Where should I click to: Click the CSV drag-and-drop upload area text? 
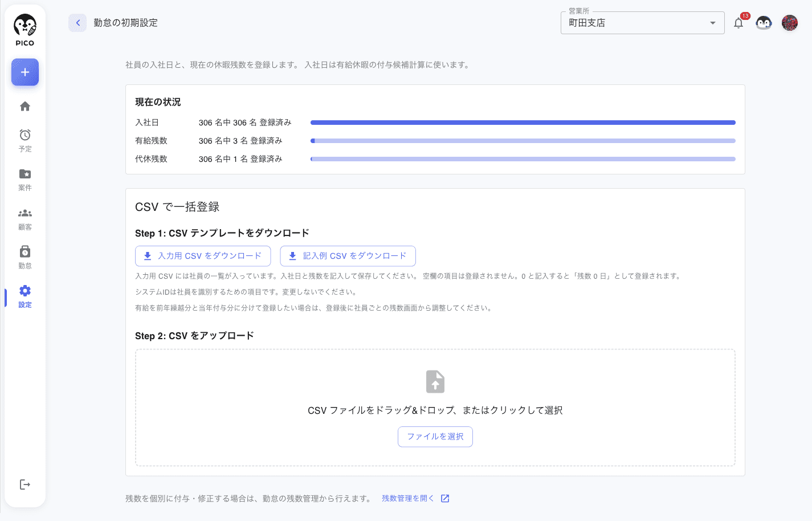435,410
